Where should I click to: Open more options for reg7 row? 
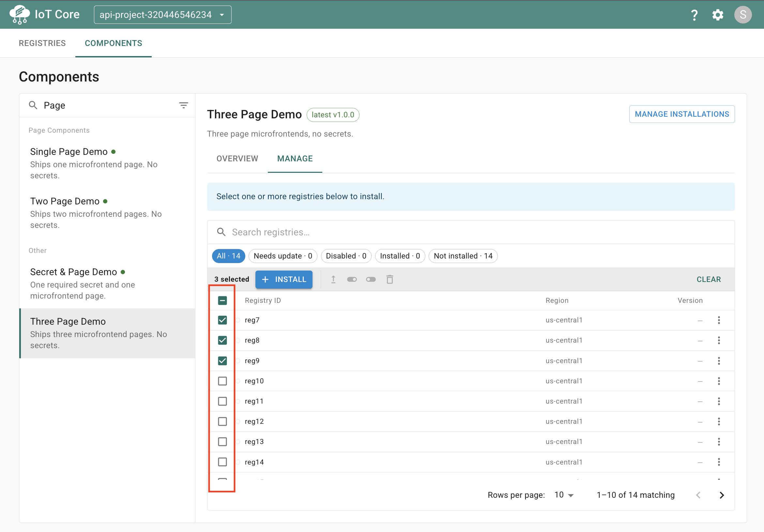[x=719, y=320]
